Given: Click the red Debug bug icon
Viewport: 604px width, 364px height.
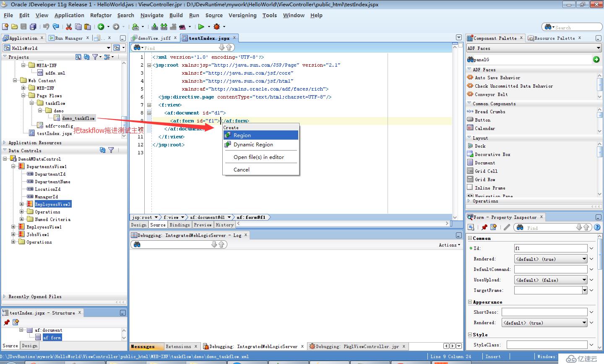Looking at the screenshot, I should 216,27.
